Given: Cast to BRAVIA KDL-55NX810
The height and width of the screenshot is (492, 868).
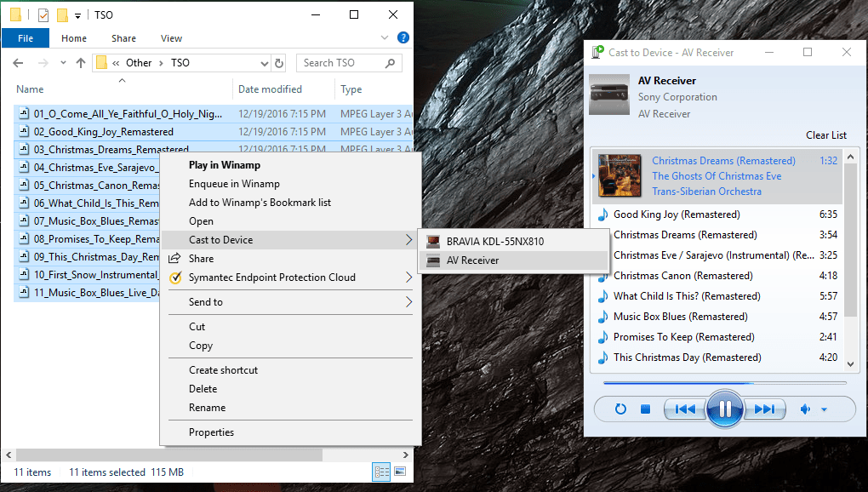Looking at the screenshot, I should coord(495,241).
